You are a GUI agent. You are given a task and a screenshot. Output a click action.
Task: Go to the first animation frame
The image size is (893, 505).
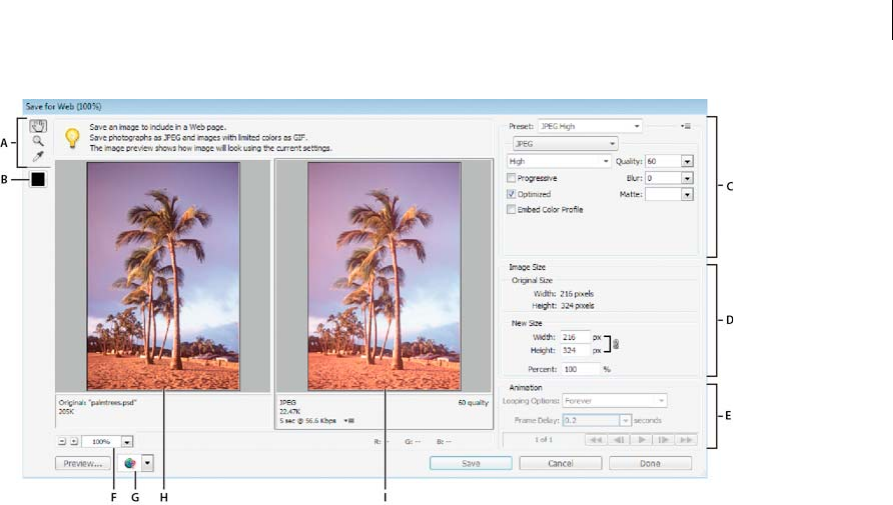point(596,440)
